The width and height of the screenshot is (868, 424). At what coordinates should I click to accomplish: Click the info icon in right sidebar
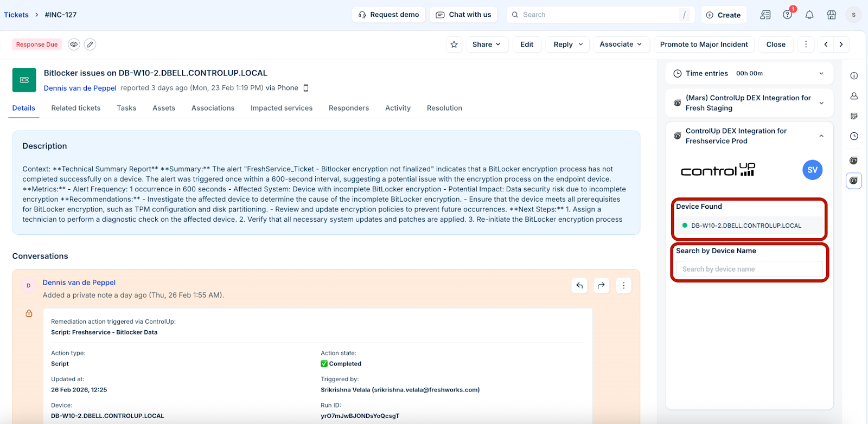854,76
